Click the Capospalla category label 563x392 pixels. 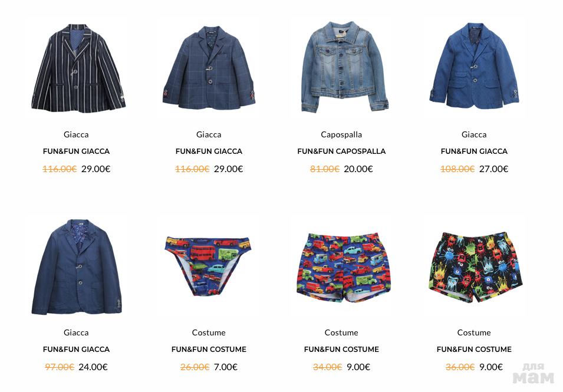pyautogui.click(x=341, y=134)
